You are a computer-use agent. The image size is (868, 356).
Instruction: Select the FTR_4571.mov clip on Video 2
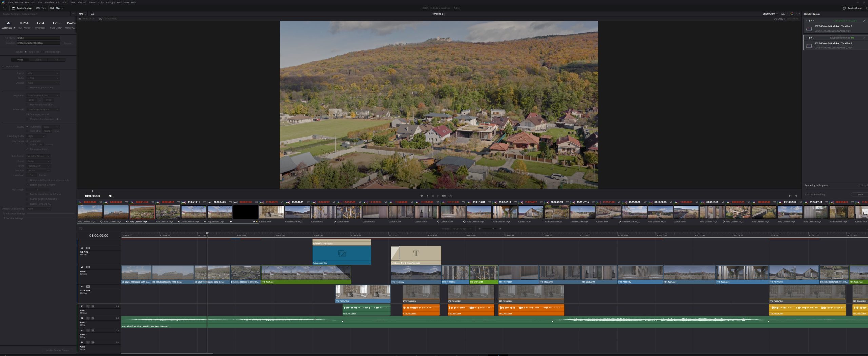(x=306, y=275)
